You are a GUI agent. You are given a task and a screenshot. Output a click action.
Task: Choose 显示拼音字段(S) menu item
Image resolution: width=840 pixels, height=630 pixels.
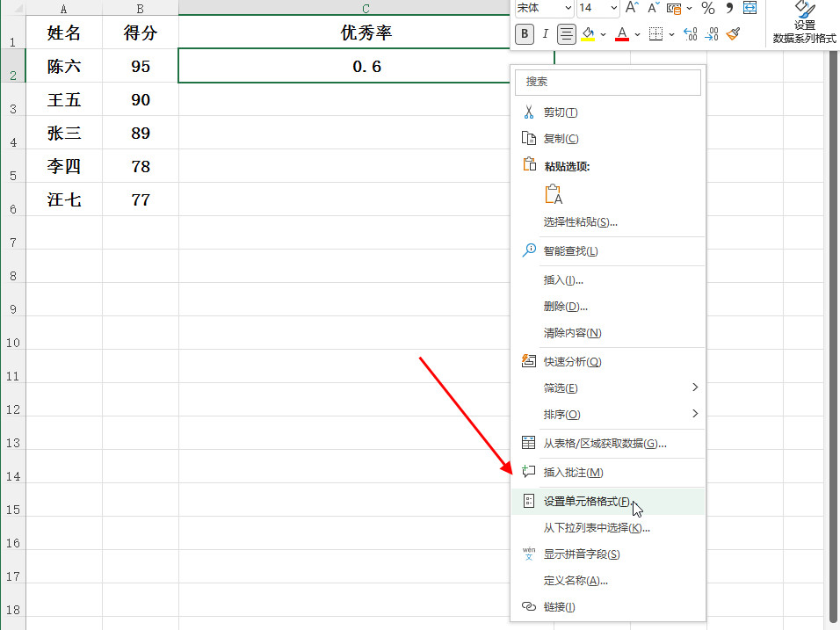(x=607, y=554)
